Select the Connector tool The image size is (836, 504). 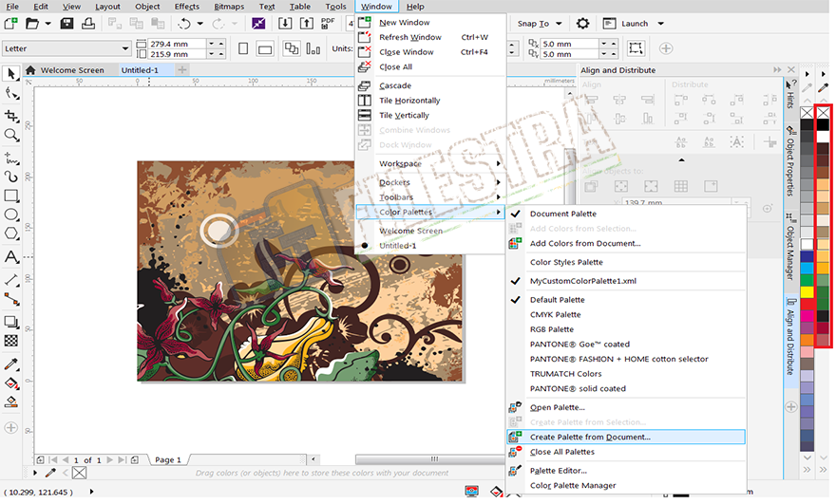point(11,299)
